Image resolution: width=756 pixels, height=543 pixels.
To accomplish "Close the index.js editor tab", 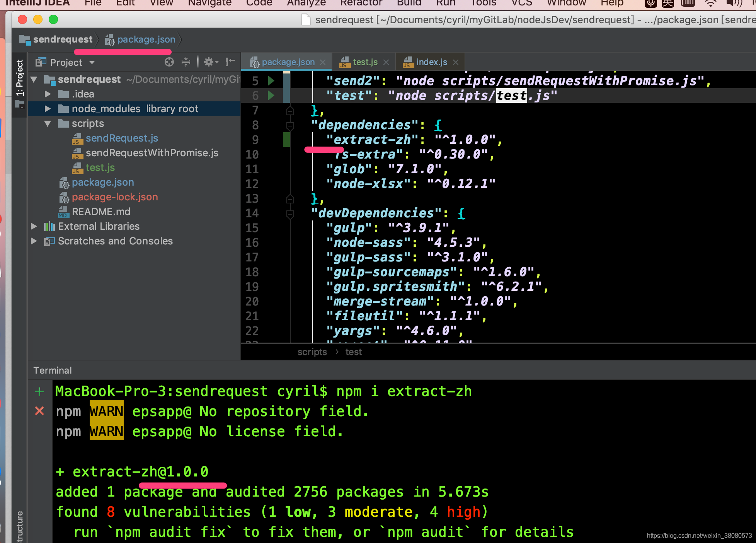I will pos(456,62).
